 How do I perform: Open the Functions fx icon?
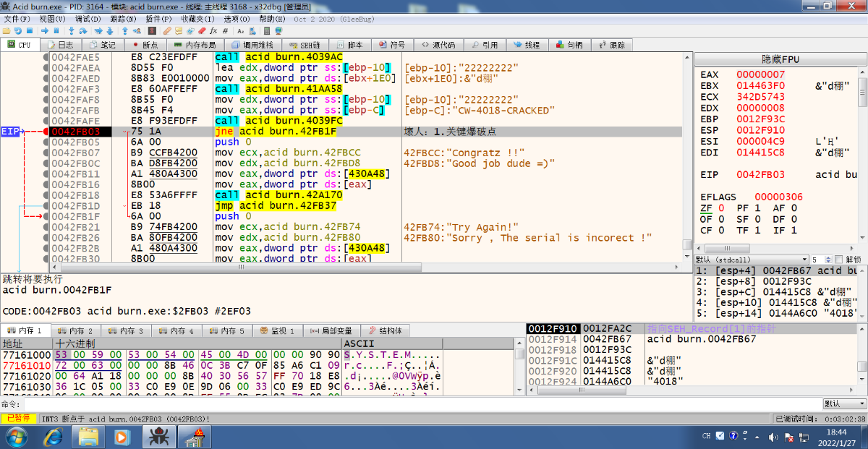pyautogui.click(x=213, y=31)
